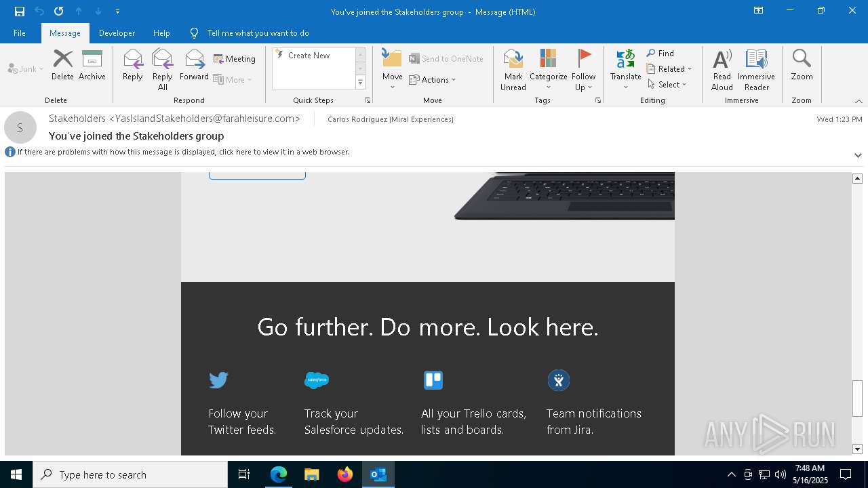Open File Explorer from taskbar
The height and width of the screenshot is (488, 868).
312,474
